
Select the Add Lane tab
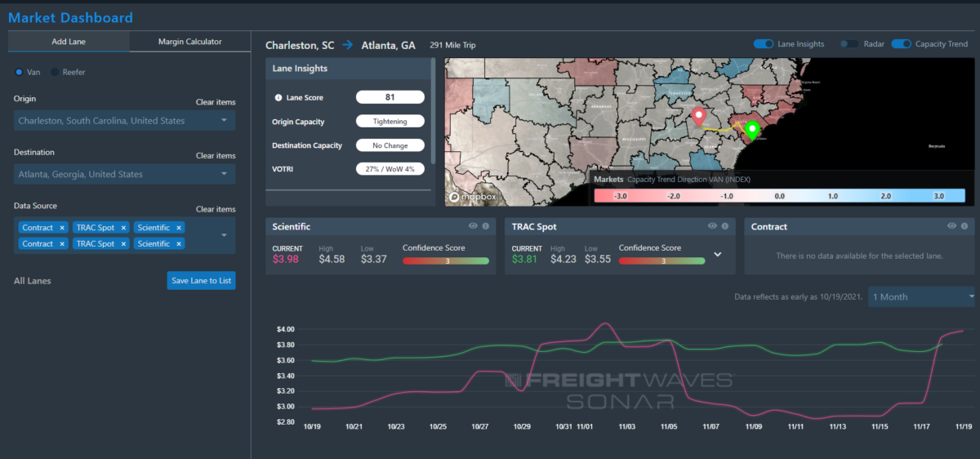69,42
